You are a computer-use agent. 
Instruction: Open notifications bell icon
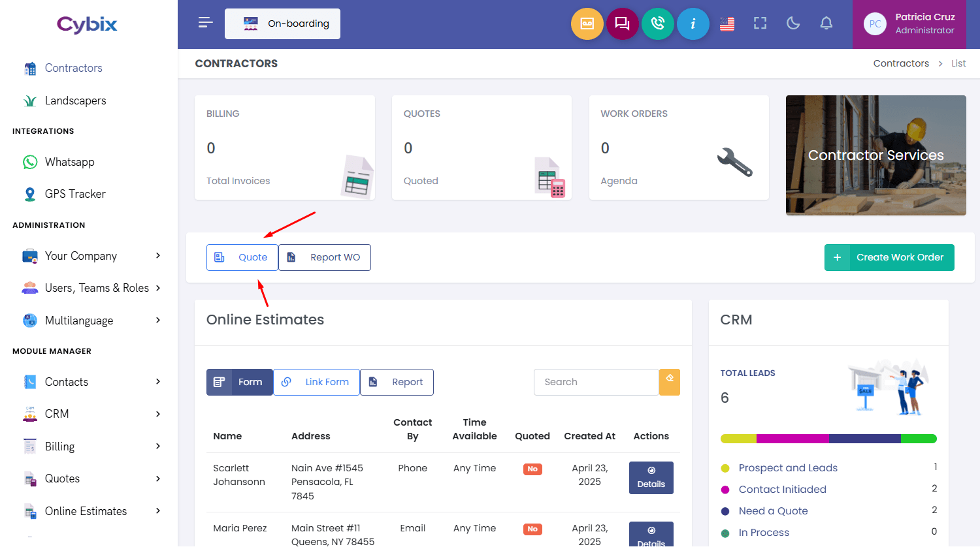pyautogui.click(x=826, y=24)
